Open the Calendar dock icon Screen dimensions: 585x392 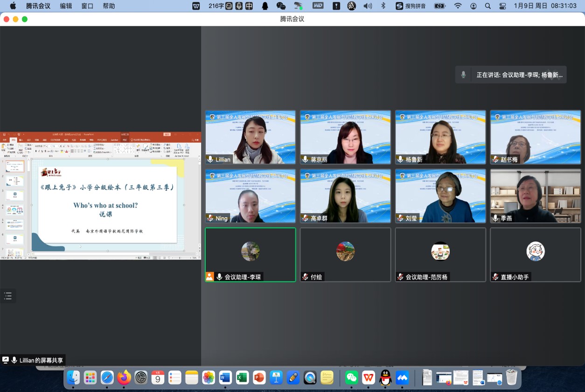pyautogui.click(x=158, y=378)
